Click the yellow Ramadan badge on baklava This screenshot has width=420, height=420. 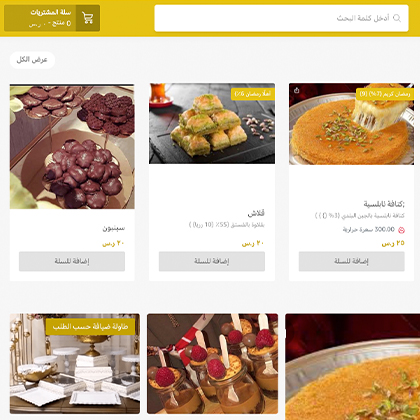pos(253,94)
